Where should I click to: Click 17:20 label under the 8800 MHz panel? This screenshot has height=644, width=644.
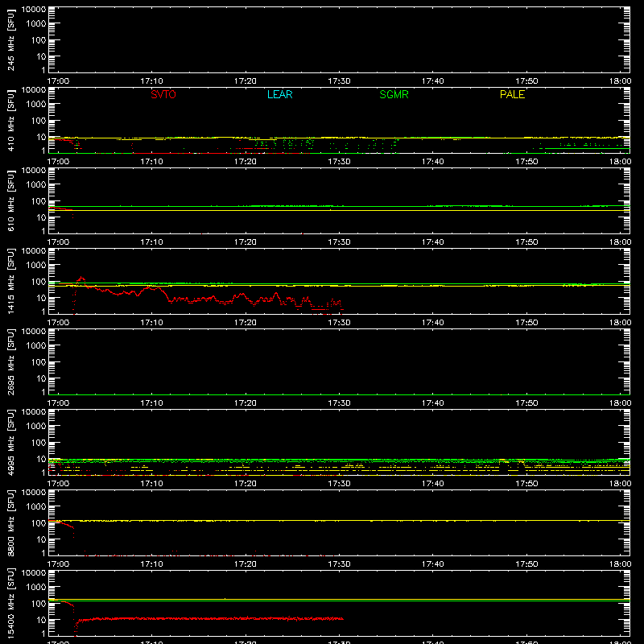point(246,564)
